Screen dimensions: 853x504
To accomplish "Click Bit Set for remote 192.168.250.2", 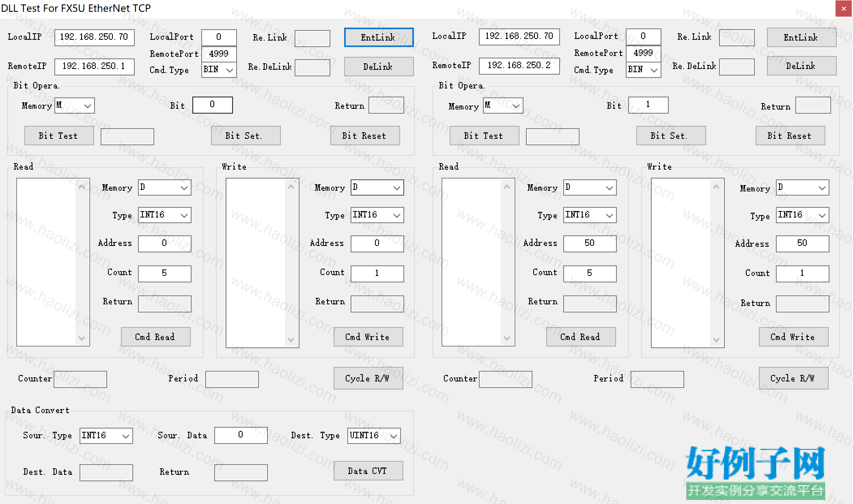I will (671, 136).
